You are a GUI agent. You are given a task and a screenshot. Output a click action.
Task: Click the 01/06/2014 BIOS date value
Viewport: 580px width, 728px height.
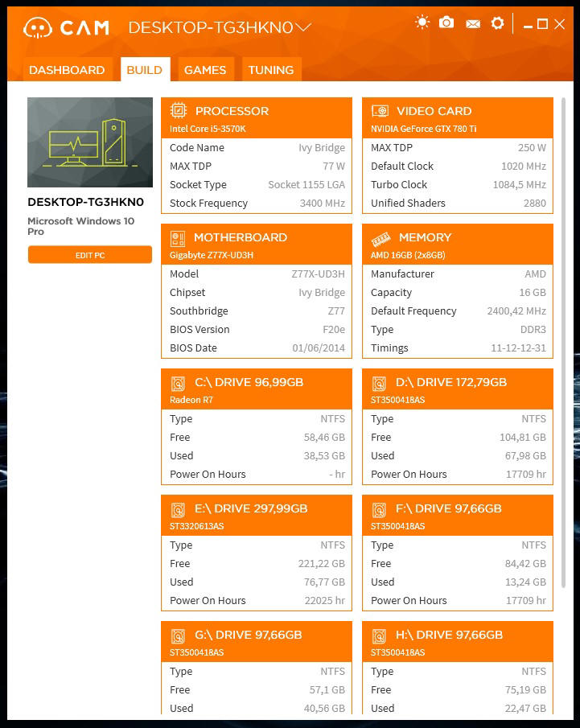pyautogui.click(x=319, y=348)
